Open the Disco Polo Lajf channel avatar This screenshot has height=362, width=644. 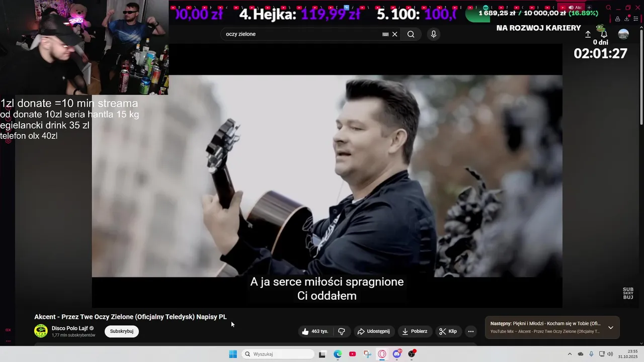(41, 331)
